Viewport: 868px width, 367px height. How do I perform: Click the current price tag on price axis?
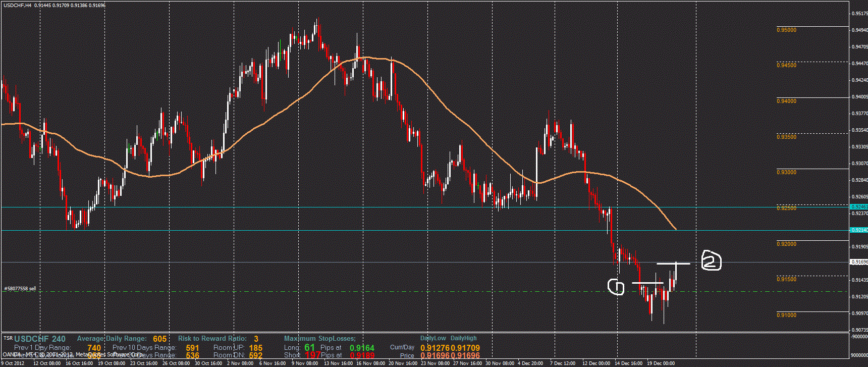coord(859,262)
